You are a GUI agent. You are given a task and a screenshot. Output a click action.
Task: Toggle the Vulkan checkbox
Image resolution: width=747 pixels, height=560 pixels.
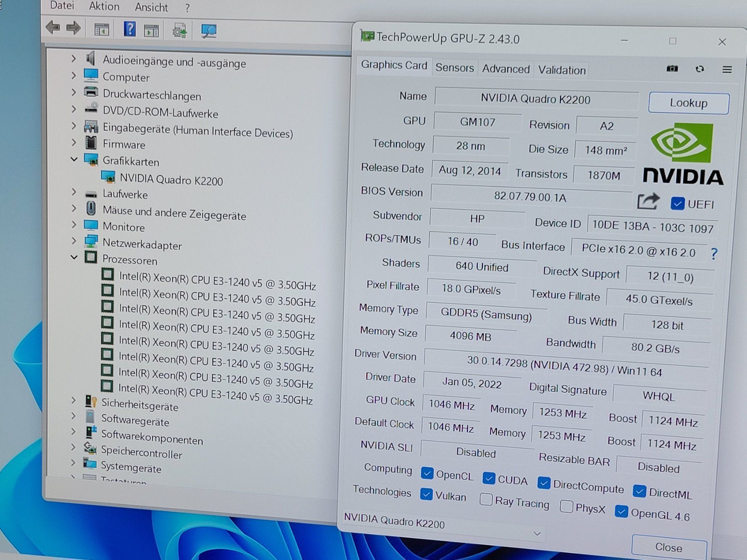[x=426, y=494]
